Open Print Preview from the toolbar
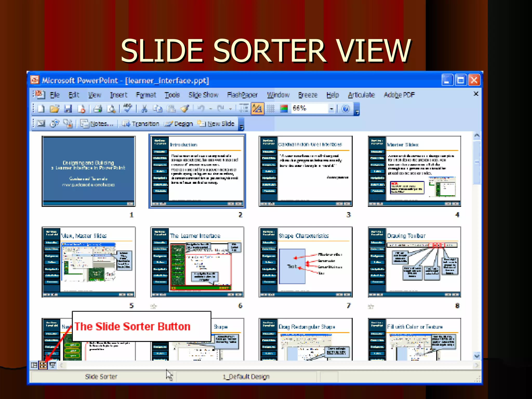Image resolution: width=532 pixels, height=399 pixels. tap(111, 109)
